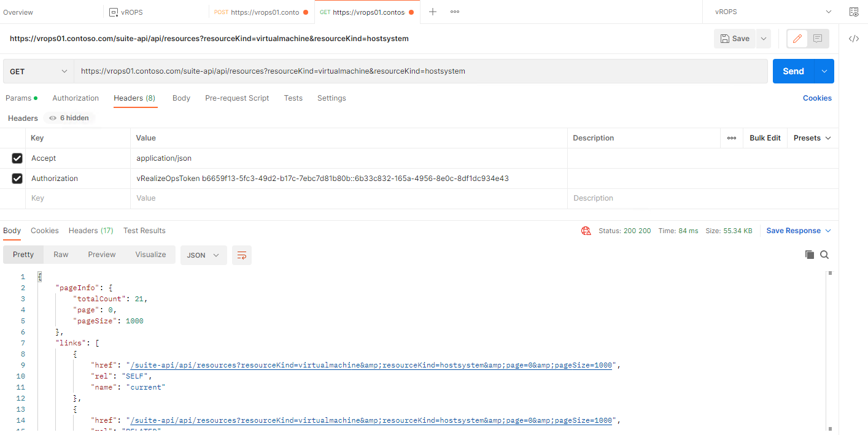Click the empty Key input in headers
The height and width of the screenshot is (435, 868).
click(78, 198)
